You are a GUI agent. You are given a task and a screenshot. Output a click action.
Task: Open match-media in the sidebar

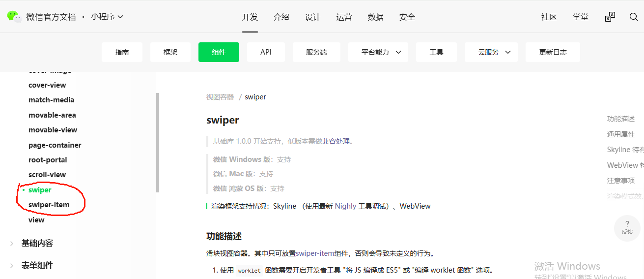click(52, 100)
